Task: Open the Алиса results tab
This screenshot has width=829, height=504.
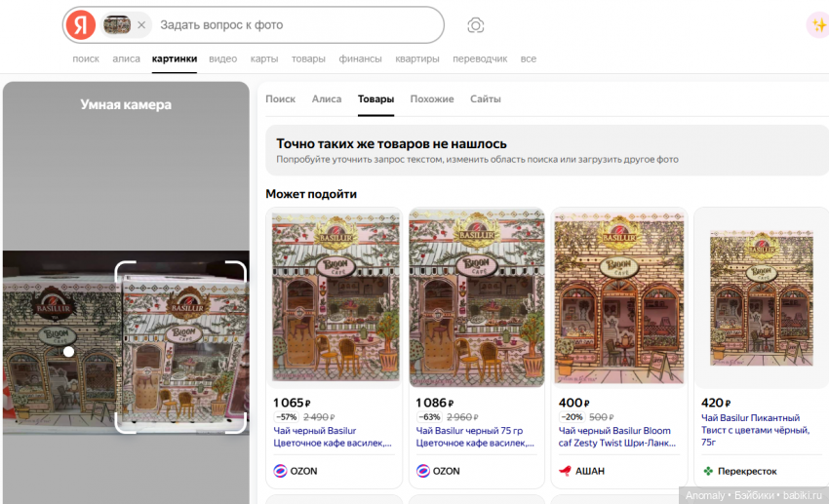Action: [326, 99]
